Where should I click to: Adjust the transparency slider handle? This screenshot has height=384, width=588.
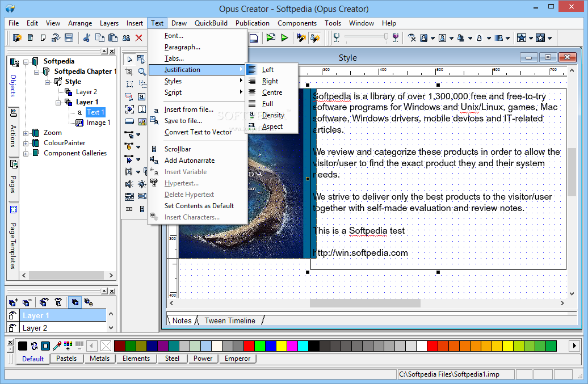(x=386, y=37)
